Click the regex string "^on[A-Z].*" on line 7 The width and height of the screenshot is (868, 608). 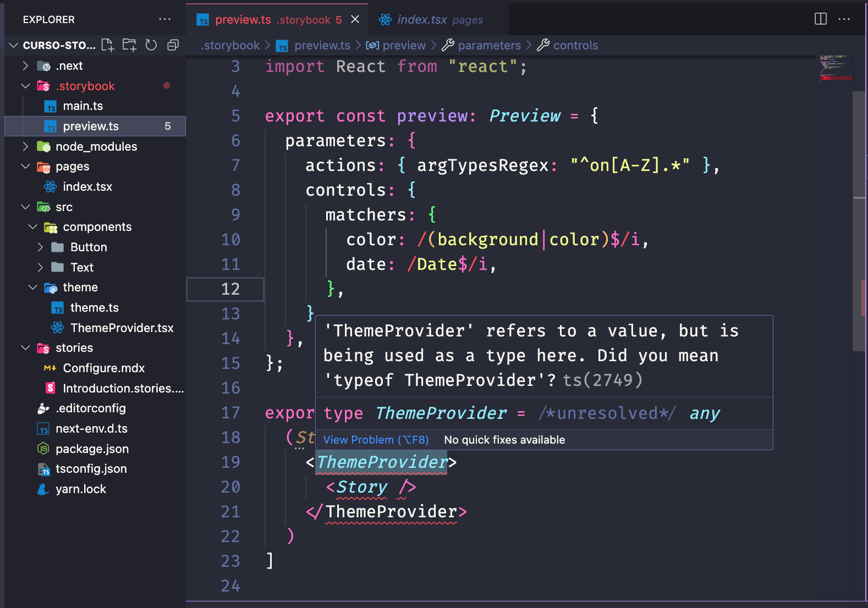pyautogui.click(x=630, y=165)
